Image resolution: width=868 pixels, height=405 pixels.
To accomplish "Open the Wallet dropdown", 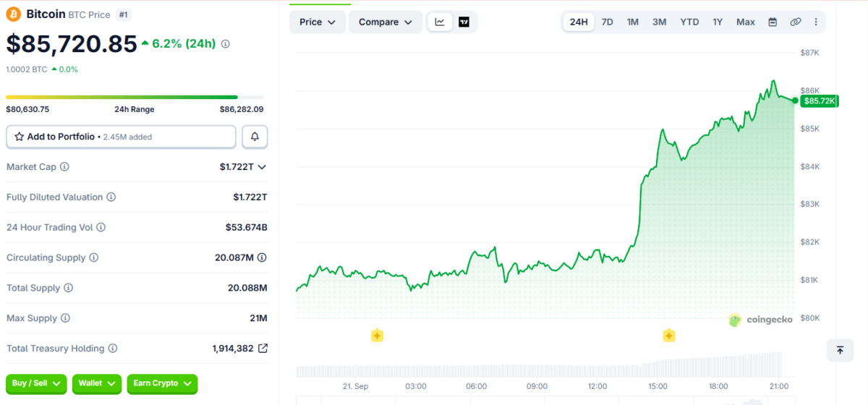I will click(97, 383).
